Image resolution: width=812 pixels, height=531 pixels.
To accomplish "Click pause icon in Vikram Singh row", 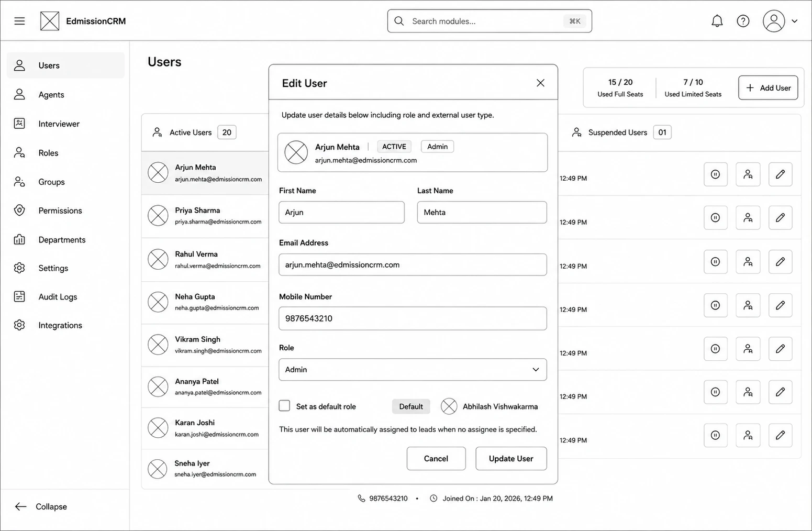I will point(715,348).
